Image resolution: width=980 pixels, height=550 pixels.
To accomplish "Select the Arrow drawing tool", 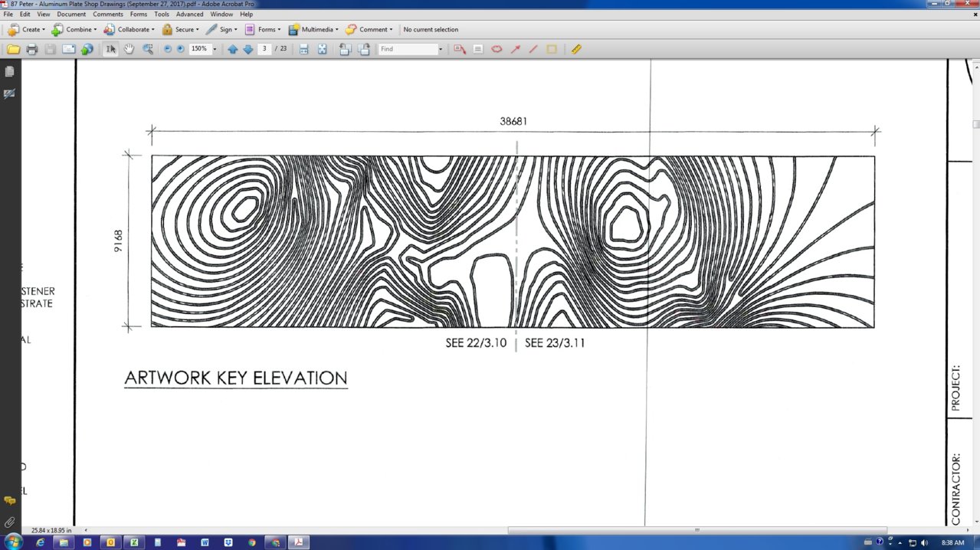I will coord(516,49).
